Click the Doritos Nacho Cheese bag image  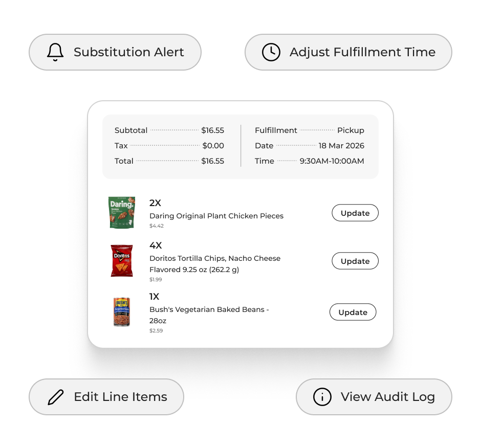tap(122, 261)
